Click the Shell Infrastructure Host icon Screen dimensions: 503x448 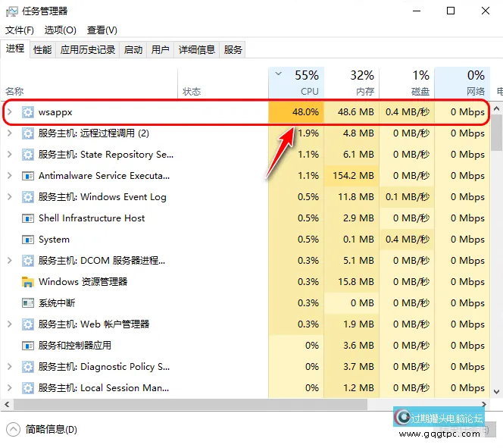(27, 218)
